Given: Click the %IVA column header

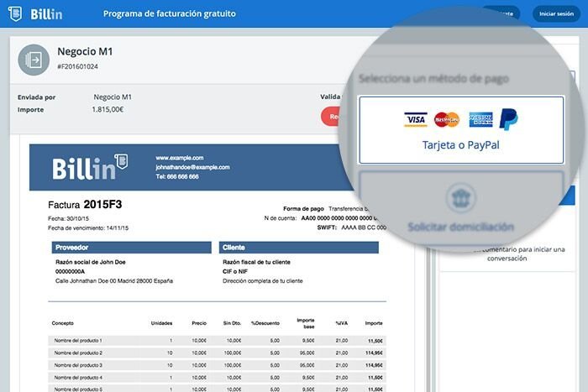Looking at the screenshot, I should tap(342, 323).
